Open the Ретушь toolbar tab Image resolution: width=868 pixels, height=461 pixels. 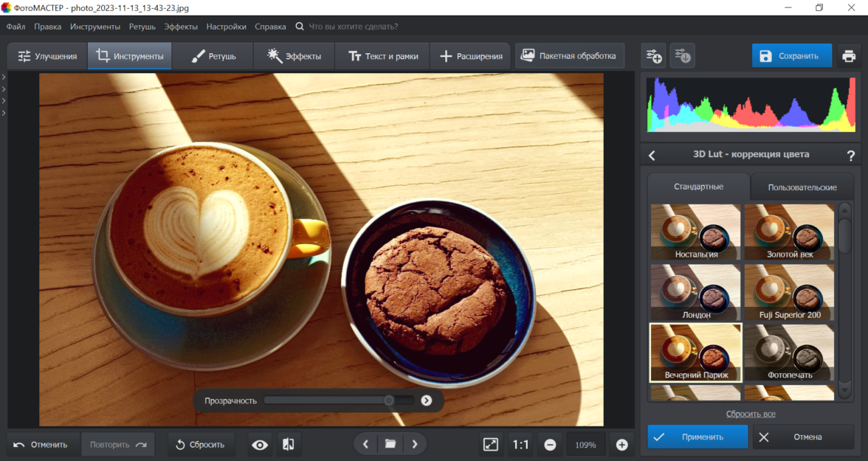[x=213, y=56]
